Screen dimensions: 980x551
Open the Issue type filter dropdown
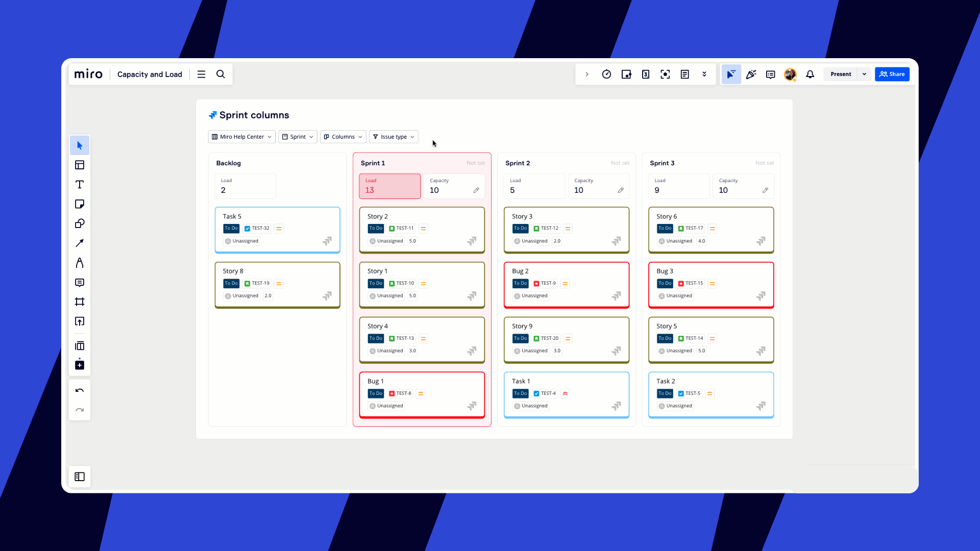click(394, 137)
